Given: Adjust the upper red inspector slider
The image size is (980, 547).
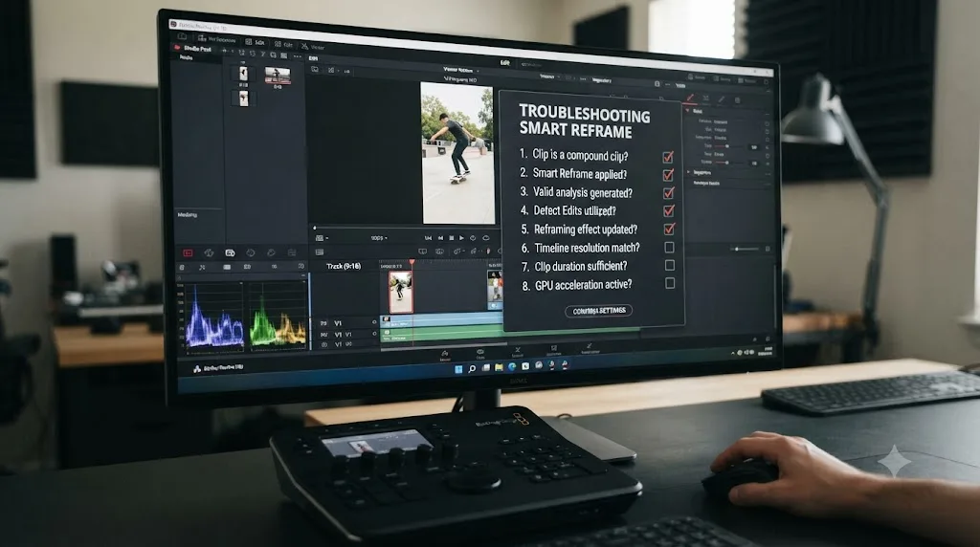Looking at the screenshot, I should coord(725,146).
